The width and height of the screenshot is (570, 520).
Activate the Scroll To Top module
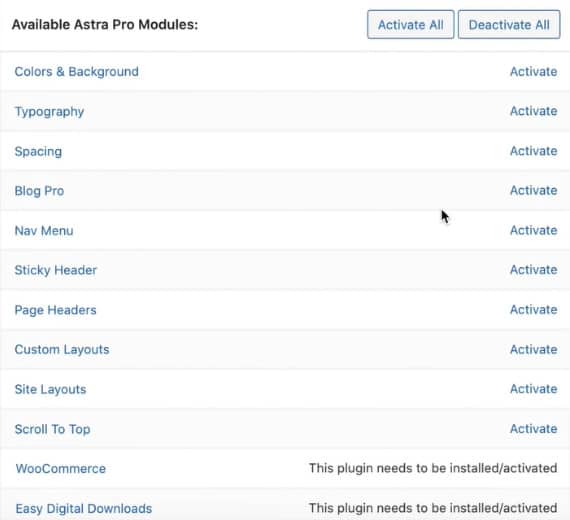[533, 429]
